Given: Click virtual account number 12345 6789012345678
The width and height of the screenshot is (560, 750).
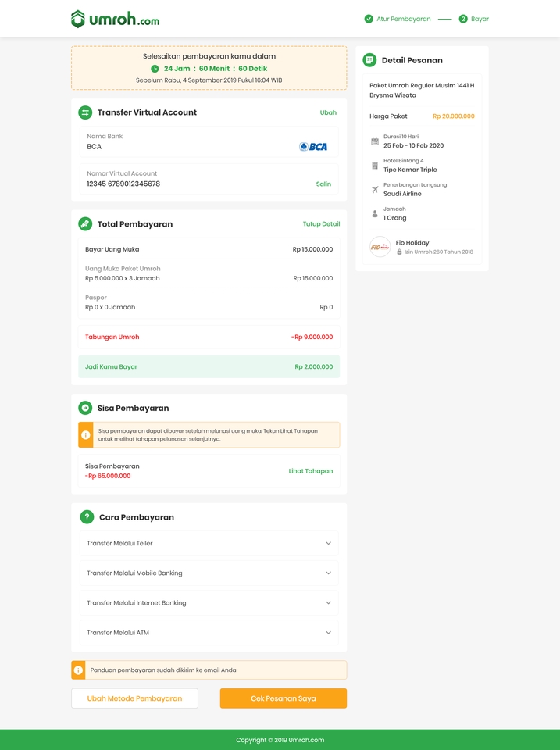Looking at the screenshot, I should [x=123, y=184].
